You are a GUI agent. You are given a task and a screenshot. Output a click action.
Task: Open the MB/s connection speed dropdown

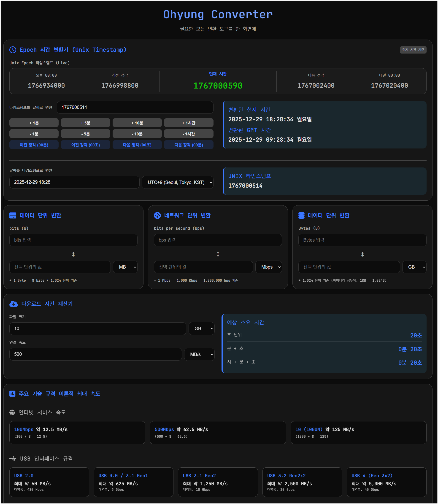point(199,354)
